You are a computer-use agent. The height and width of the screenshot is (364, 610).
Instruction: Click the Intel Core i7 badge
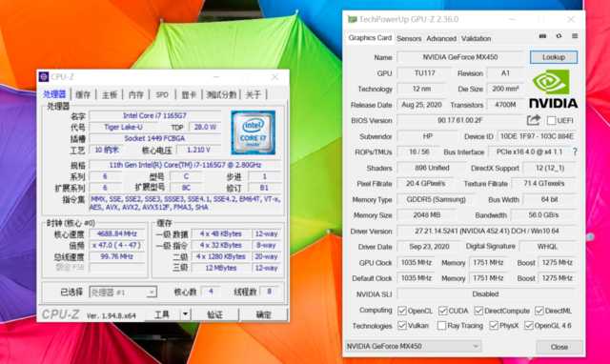[x=253, y=132]
